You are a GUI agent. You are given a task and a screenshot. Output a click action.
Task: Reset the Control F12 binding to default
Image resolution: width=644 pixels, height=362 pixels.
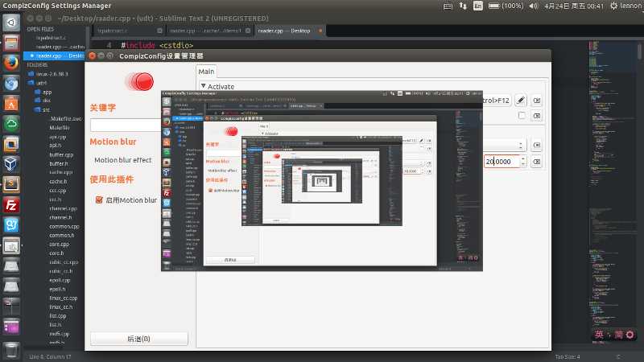[x=536, y=100]
